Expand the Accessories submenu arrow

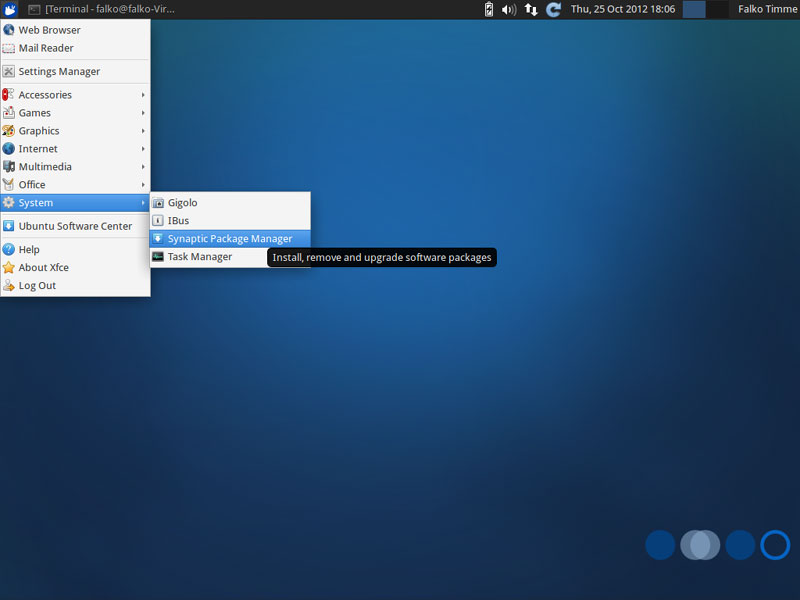(143, 95)
